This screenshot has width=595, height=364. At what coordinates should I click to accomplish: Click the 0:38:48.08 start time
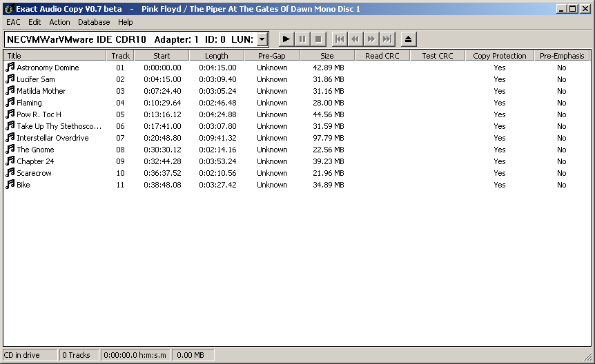[162, 185]
